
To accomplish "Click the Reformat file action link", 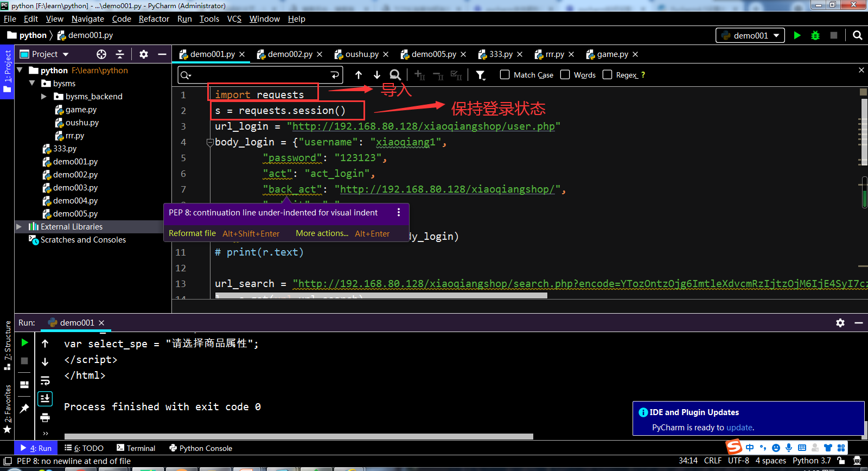I will pos(192,233).
